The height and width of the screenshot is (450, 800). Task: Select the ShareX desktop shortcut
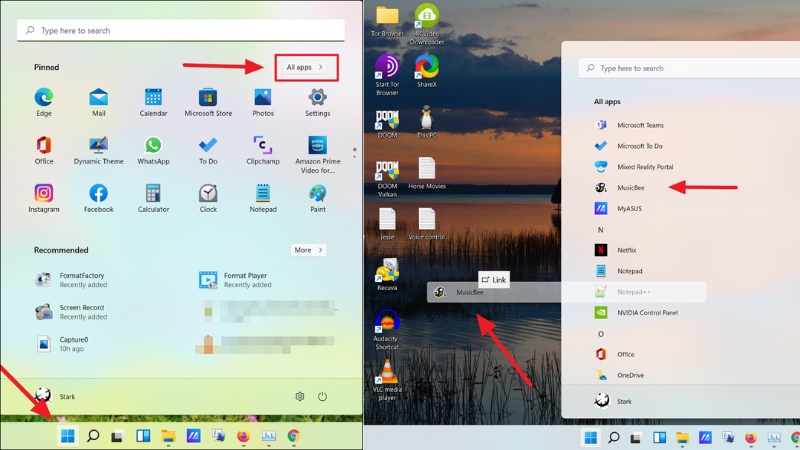coord(427,71)
